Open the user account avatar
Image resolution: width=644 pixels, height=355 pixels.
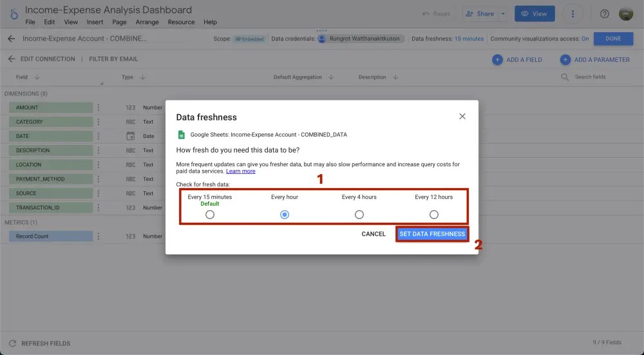[626, 14]
